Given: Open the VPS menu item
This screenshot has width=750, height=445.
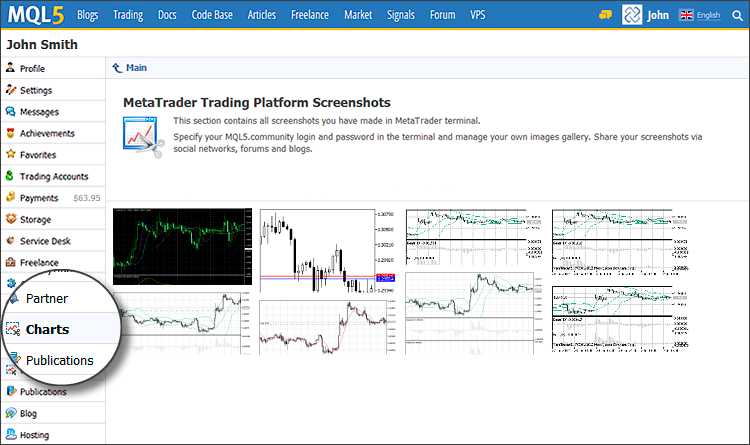Looking at the screenshot, I should 477,15.
